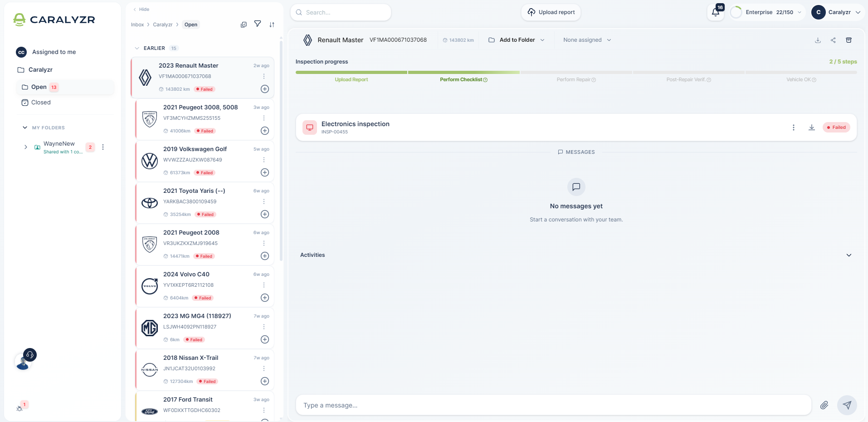Select Assigned to me in sidebar

(54, 52)
